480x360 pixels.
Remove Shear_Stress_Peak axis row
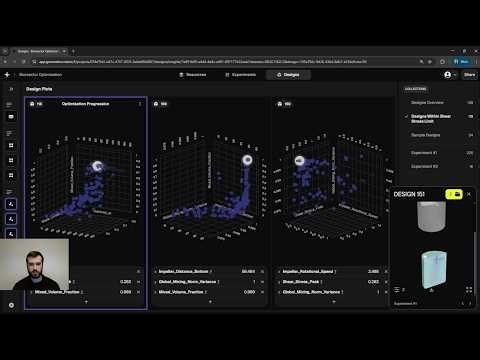(x=386, y=282)
